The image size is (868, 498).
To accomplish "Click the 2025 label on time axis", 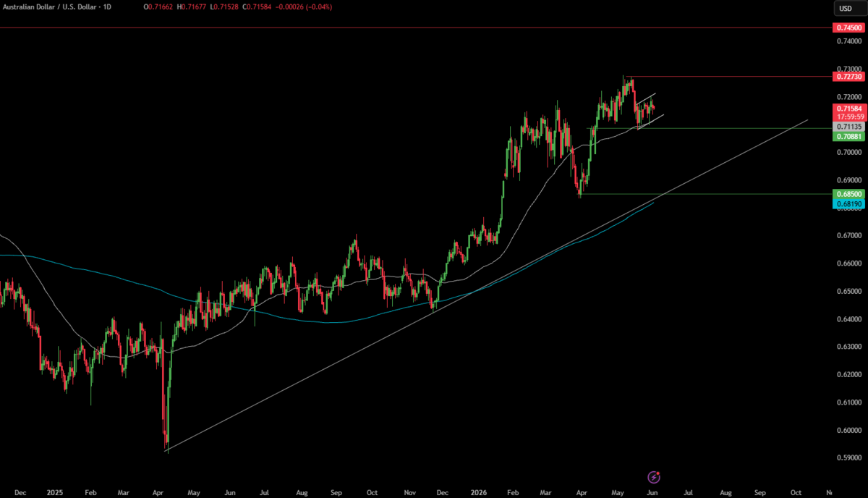I will coord(55,491).
